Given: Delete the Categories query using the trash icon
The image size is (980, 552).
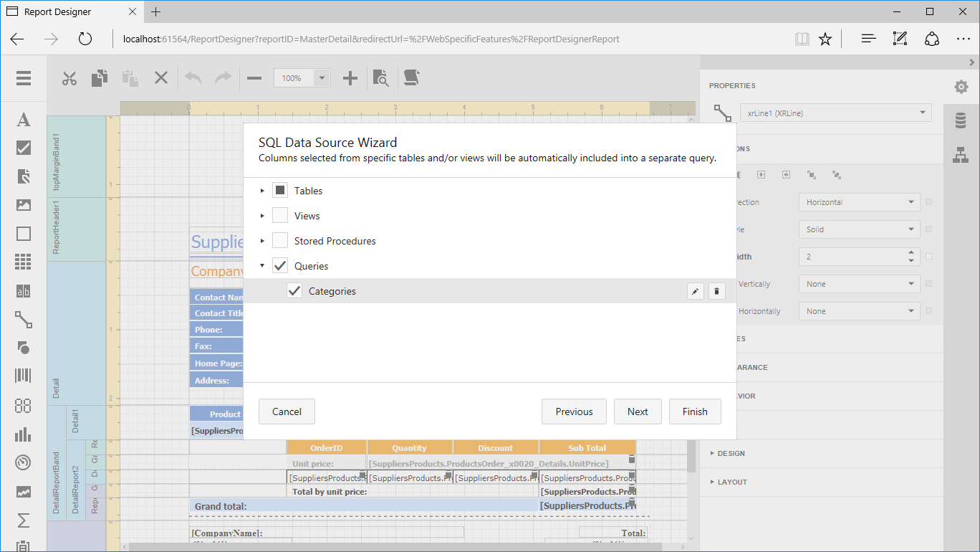Looking at the screenshot, I should point(716,291).
